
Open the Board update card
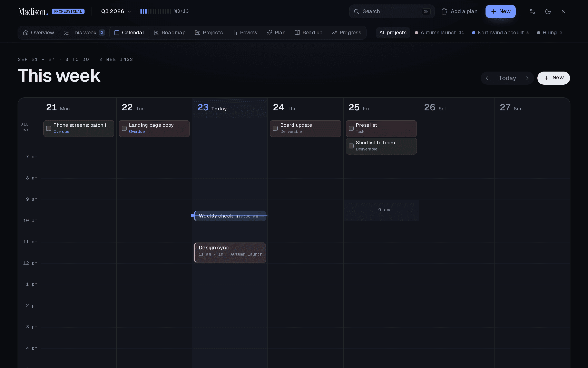305,129
